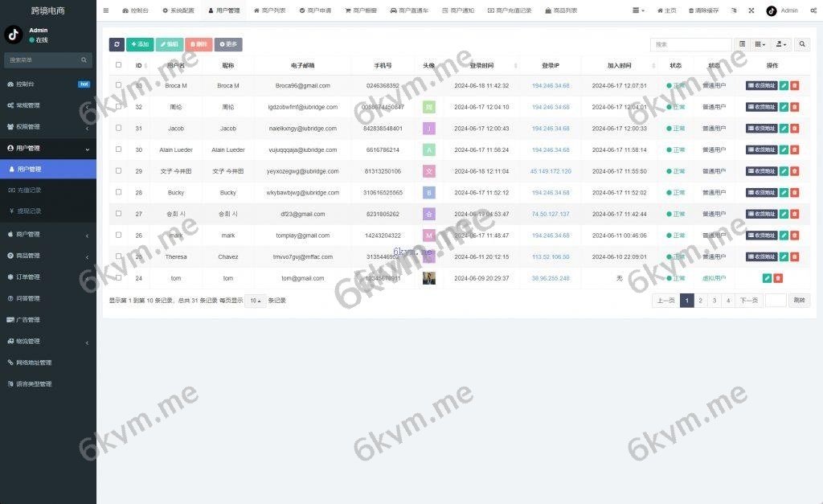Click the magnifier search icon in table toolbar

point(801,44)
